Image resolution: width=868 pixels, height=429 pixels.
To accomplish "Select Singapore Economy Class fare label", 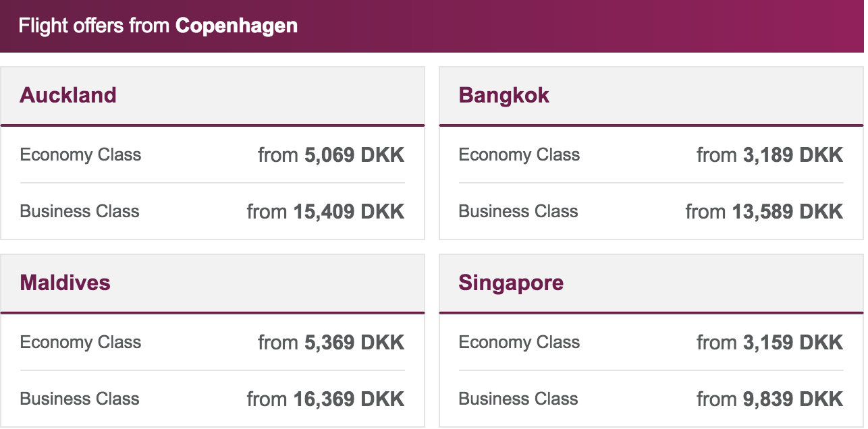I will [x=519, y=342].
